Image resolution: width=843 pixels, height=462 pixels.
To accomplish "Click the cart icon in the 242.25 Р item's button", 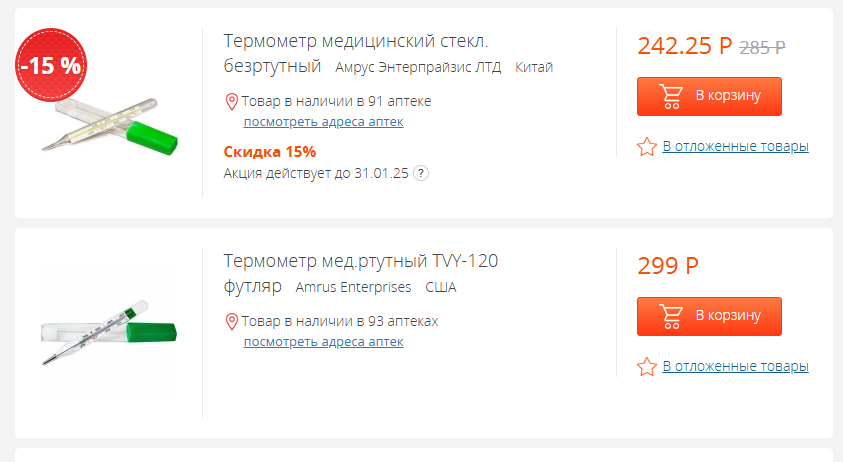I will tap(671, 97).
